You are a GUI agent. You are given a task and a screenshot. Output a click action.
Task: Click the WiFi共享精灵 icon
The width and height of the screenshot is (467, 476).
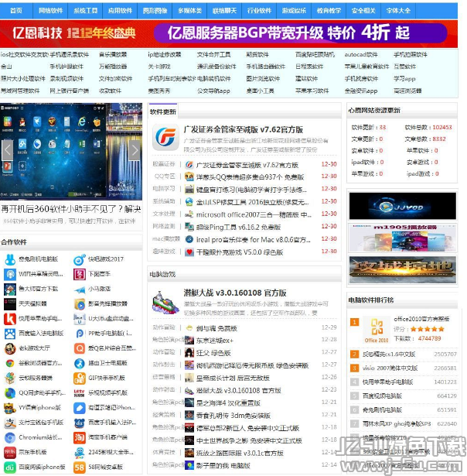click(10, 274)
